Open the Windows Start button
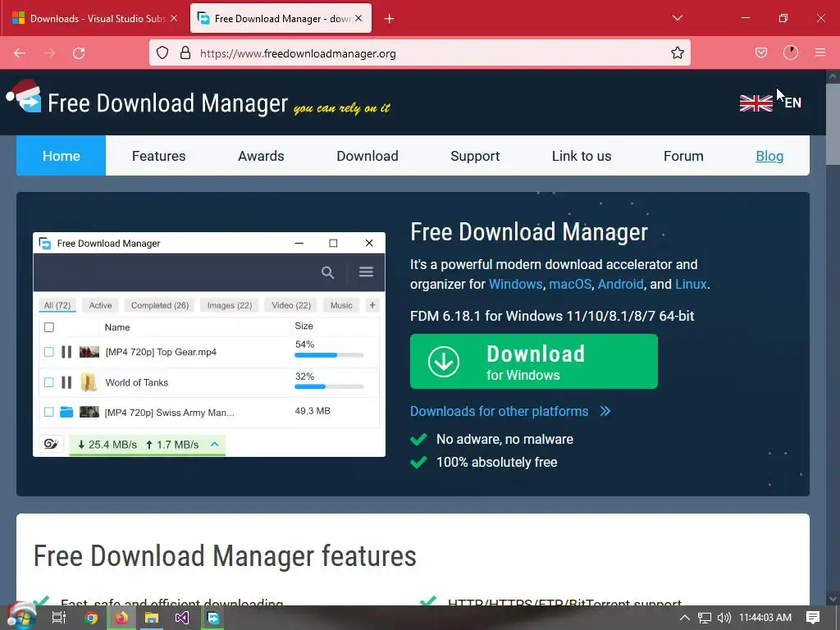 (22, 617)
